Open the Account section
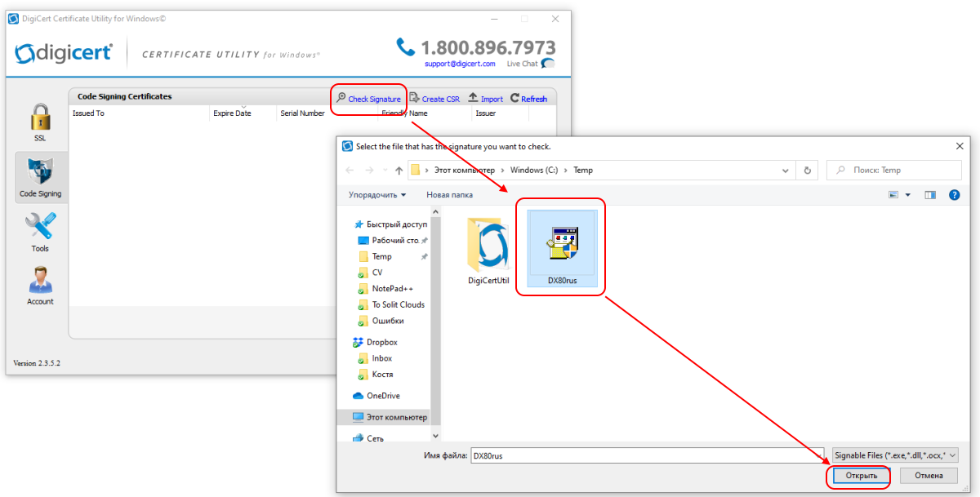 coord(40,286)
